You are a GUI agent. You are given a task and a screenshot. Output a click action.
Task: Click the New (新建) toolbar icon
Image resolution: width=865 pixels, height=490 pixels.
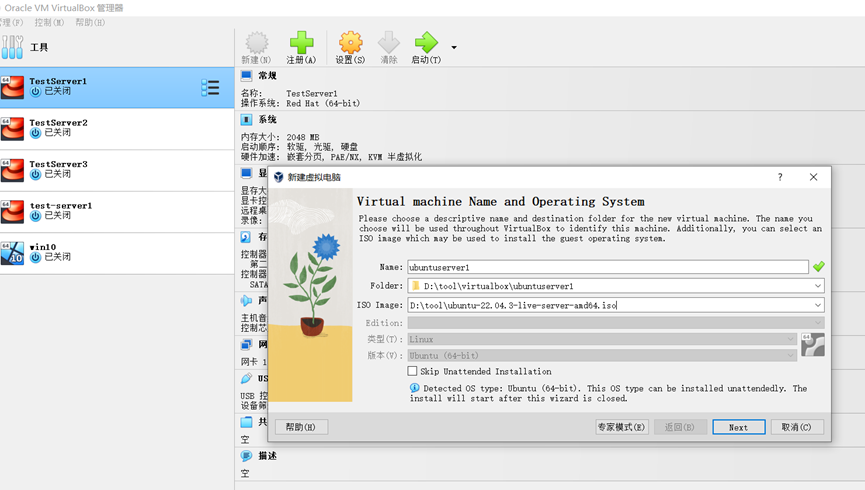257,43
